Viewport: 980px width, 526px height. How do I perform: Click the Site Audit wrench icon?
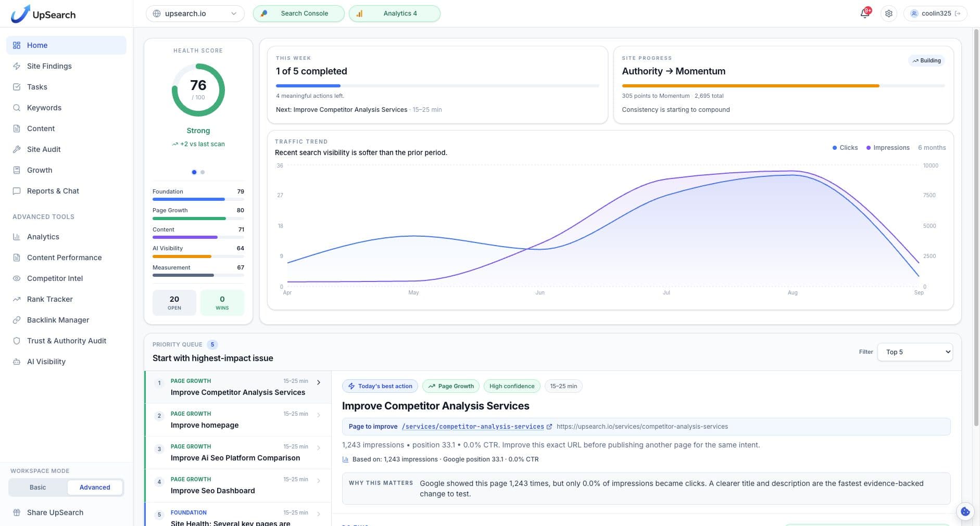[x=17, y=149]
